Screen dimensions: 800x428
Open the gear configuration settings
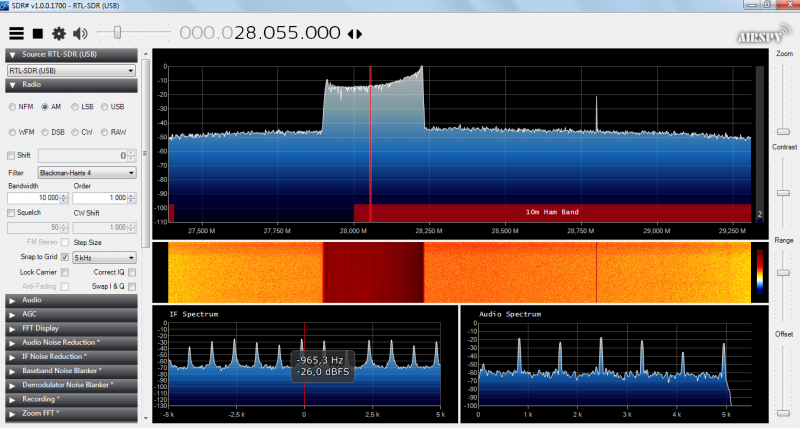59,33
